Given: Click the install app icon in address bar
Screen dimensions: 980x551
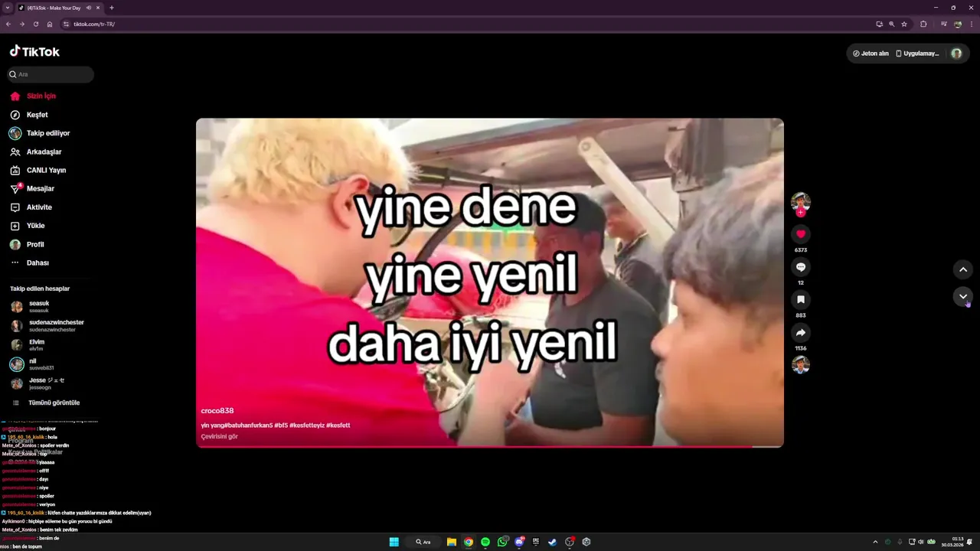Looking at the screenshot, I should coord(879,24).
